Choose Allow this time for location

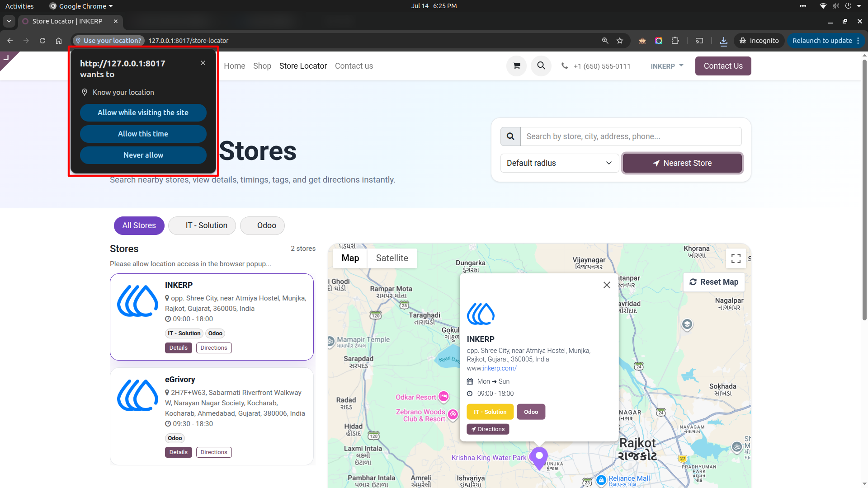coord(143,134)
